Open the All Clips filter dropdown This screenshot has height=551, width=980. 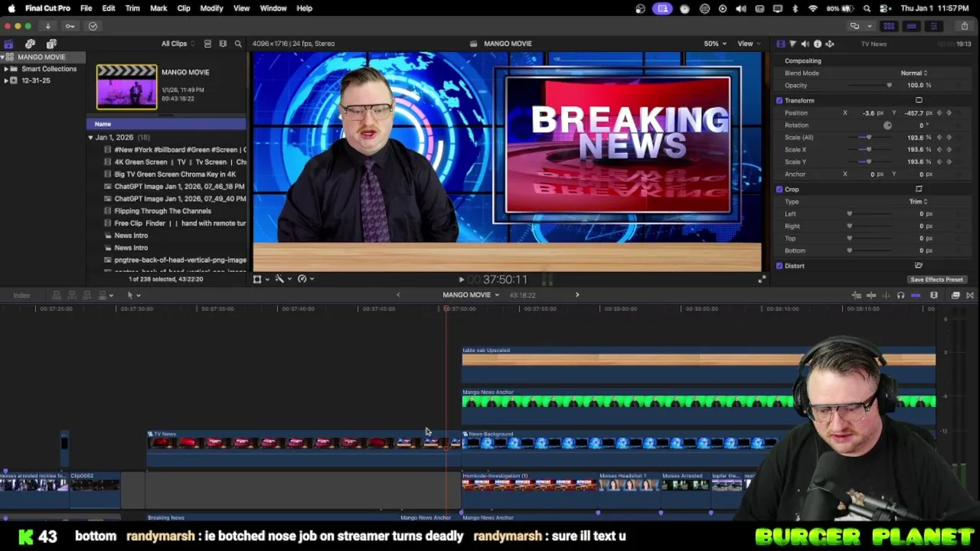[x=178, y=44]
